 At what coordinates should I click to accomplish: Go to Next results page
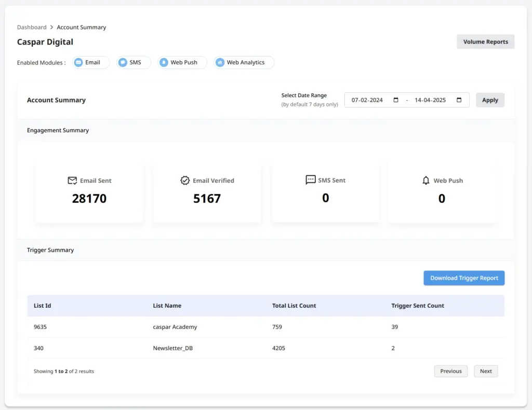[486, 371]
